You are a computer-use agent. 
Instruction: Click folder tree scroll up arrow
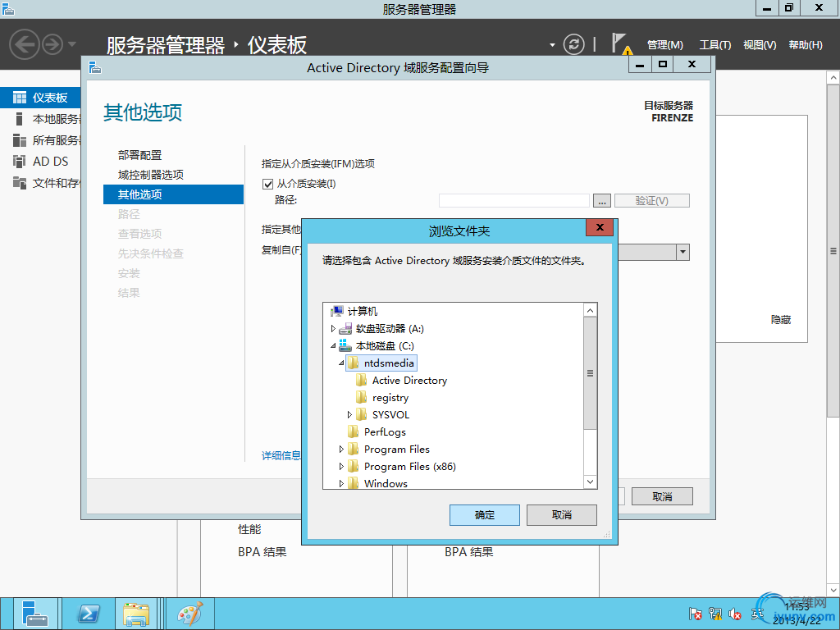point(590,311)
